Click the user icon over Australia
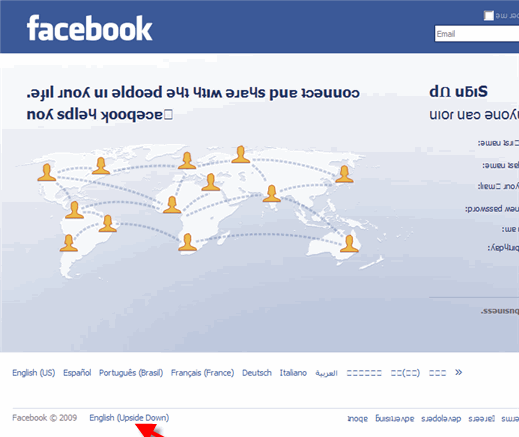The width and height of the screenshot is (519, 437). [x=349, y=243]
